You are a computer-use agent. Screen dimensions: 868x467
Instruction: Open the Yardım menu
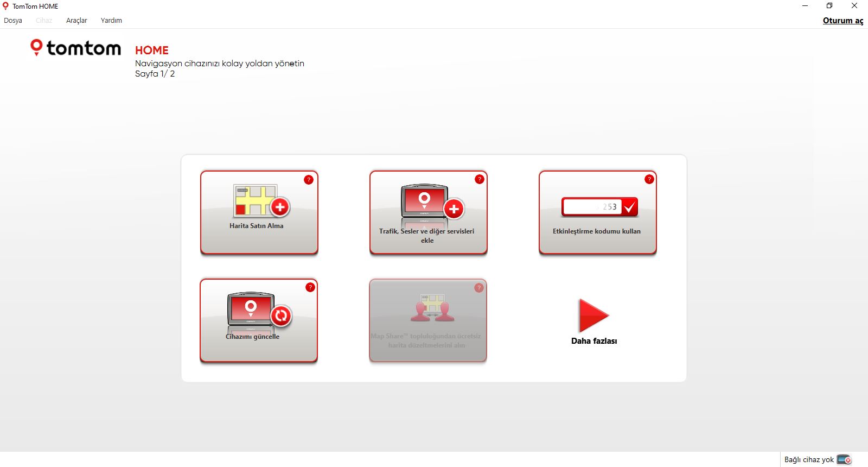point(111,21)
